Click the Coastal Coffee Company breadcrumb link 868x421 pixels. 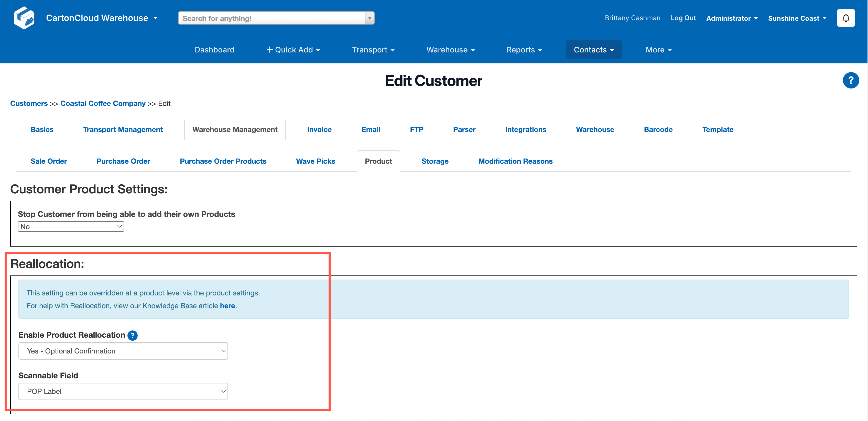coord(103,103)
